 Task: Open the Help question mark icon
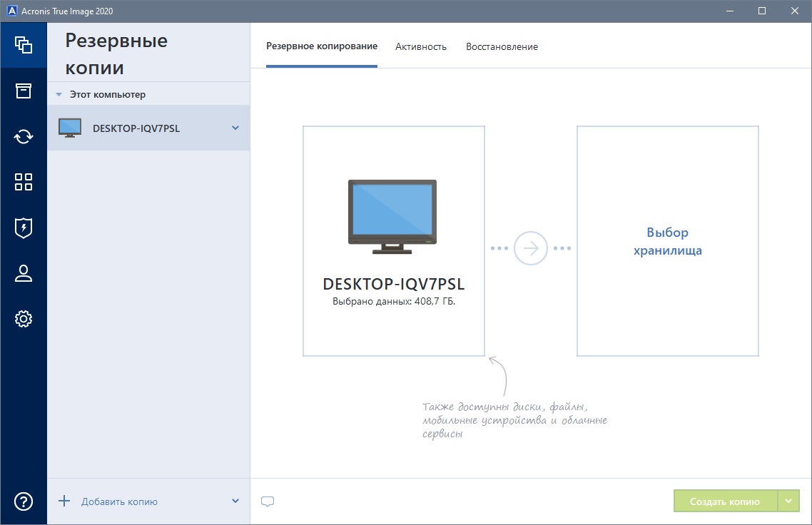point(24,501)
